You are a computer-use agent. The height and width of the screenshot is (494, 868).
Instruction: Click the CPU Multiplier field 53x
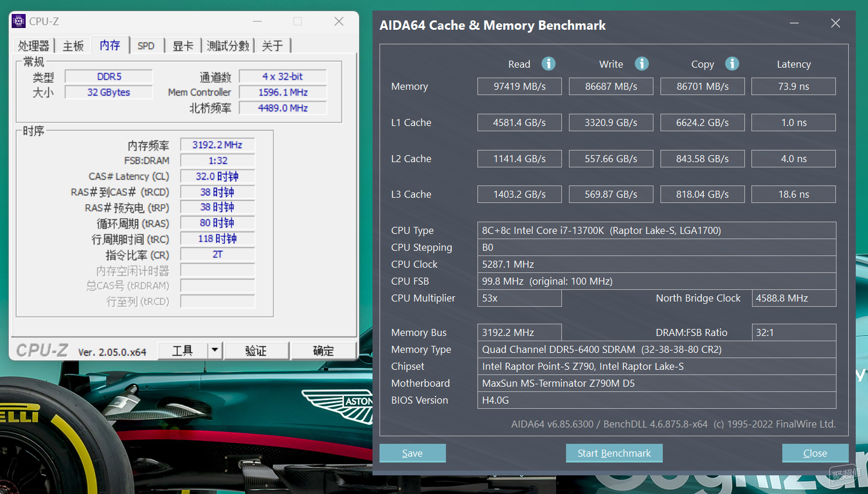519,298
